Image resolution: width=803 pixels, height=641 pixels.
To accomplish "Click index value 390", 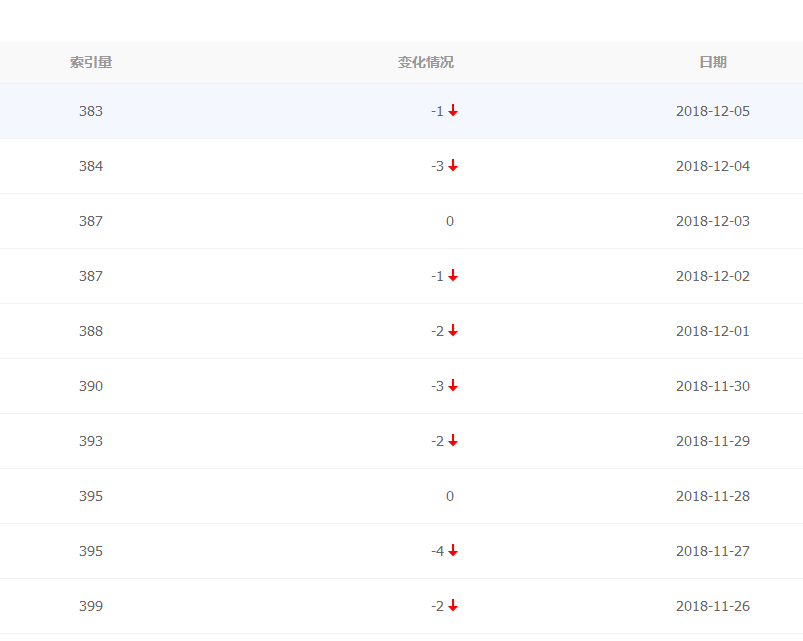I will (91, 386).
